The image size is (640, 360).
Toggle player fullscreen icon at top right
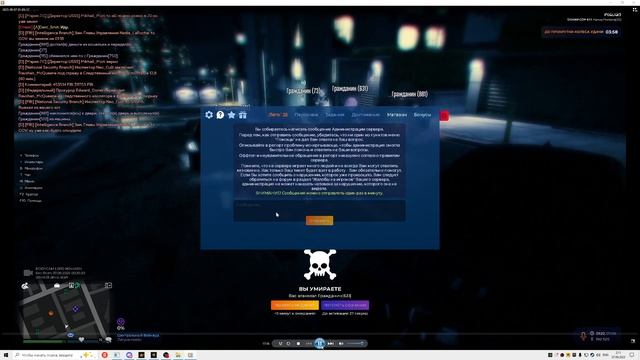click(635, 10)
